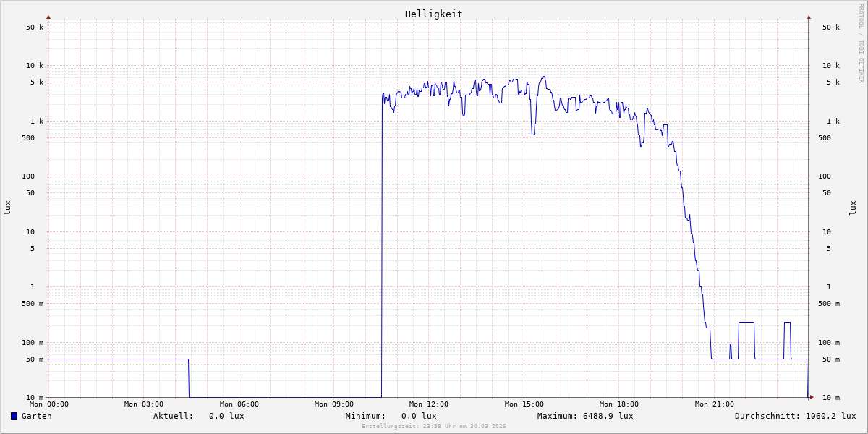Click the blue Garten legend color swatch

14,416
